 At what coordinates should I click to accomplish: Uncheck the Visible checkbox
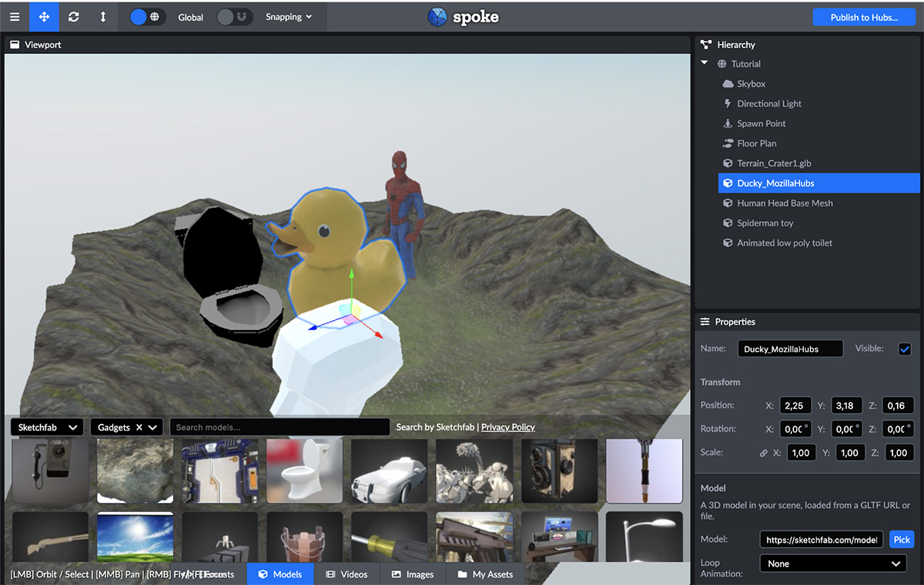pos(905,349)
